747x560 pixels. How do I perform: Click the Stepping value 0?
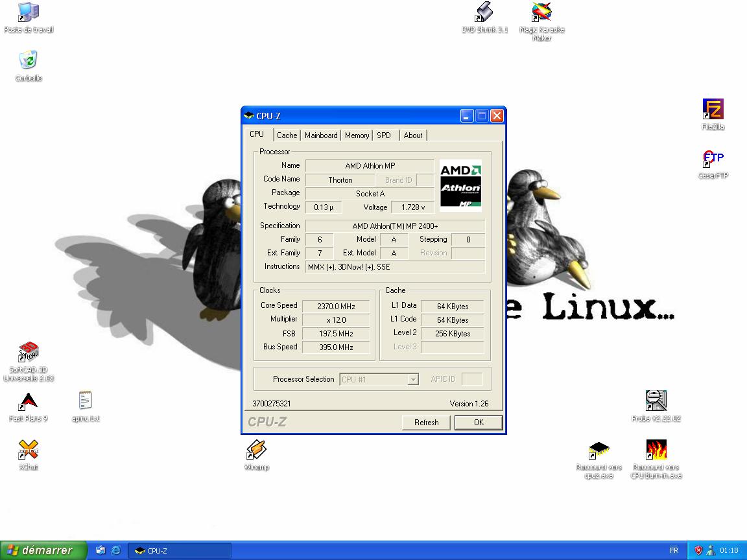468,240
